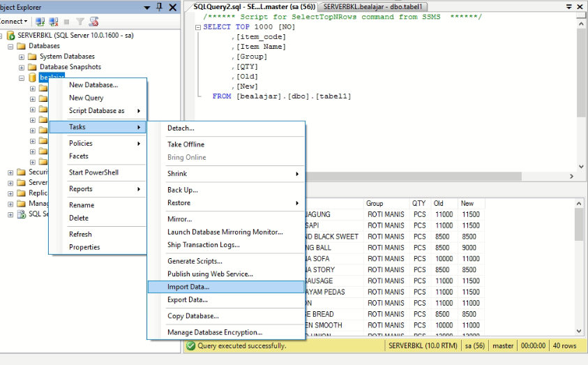Click the SERVERBKL server icon
The height and width of the screenshot is (365, 588).
tap(11, 36)
